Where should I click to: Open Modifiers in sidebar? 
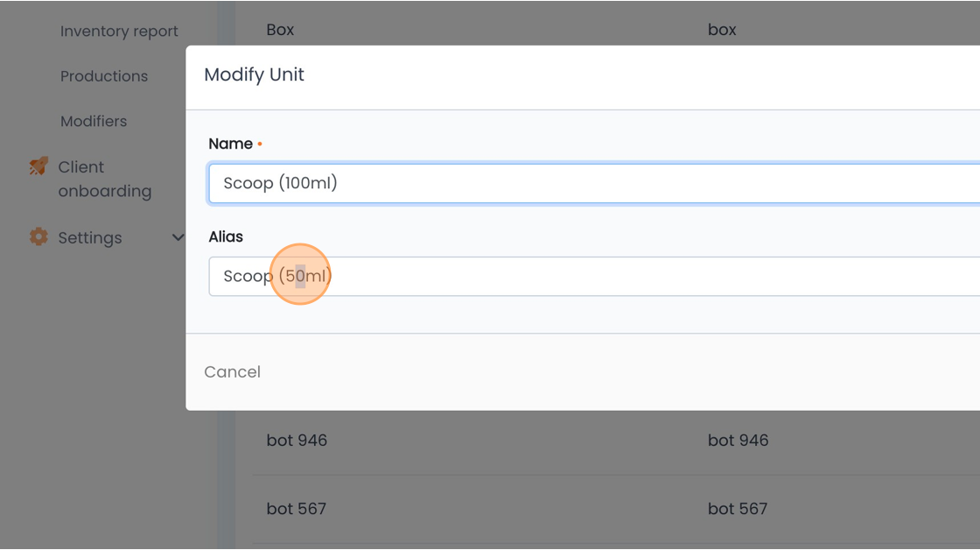pyautogui.click(x=93, y=121)
